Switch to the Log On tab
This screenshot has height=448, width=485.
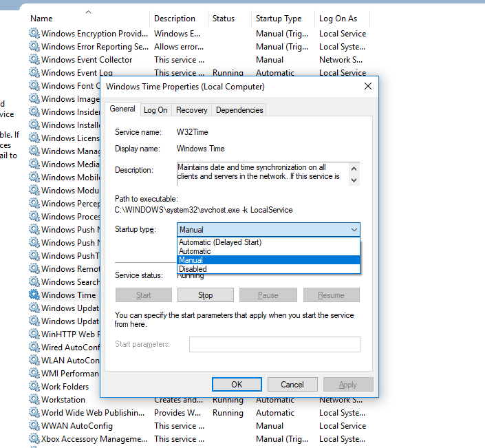155,110
